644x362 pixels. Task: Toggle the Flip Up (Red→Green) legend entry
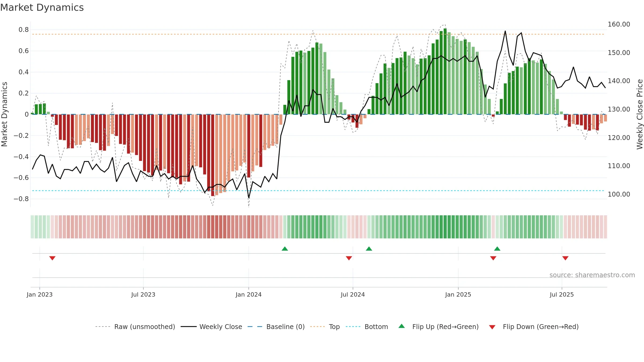[438, 327]
